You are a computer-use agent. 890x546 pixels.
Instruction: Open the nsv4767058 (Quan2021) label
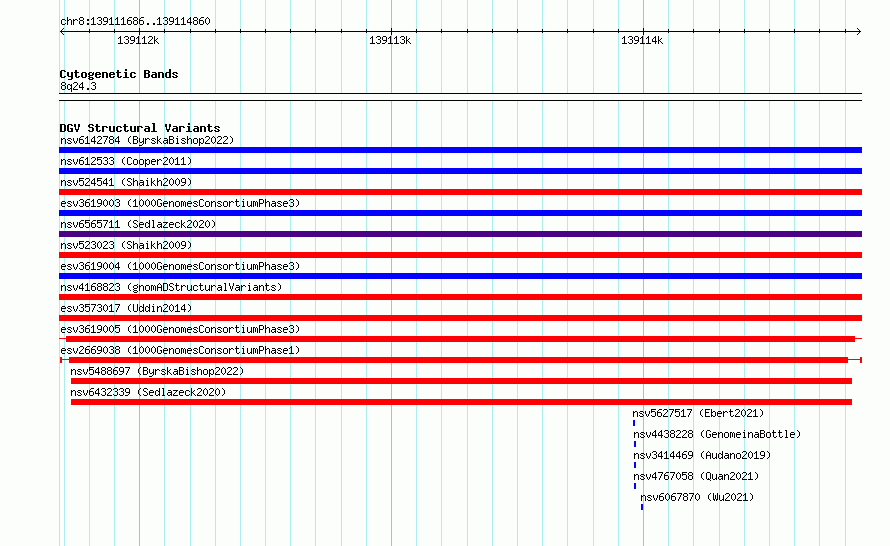[x=696, y=476]
